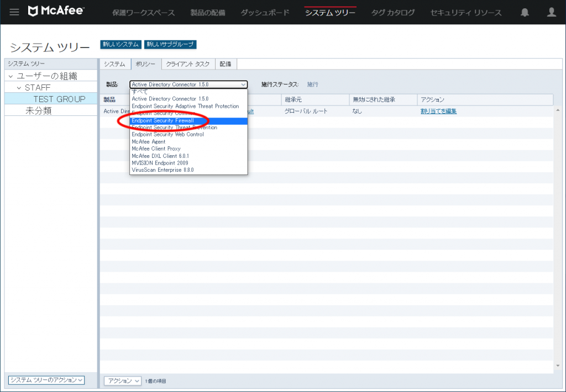566x392 pixels.
Task: Select the 未分類 group
Action: click(39, 111)
